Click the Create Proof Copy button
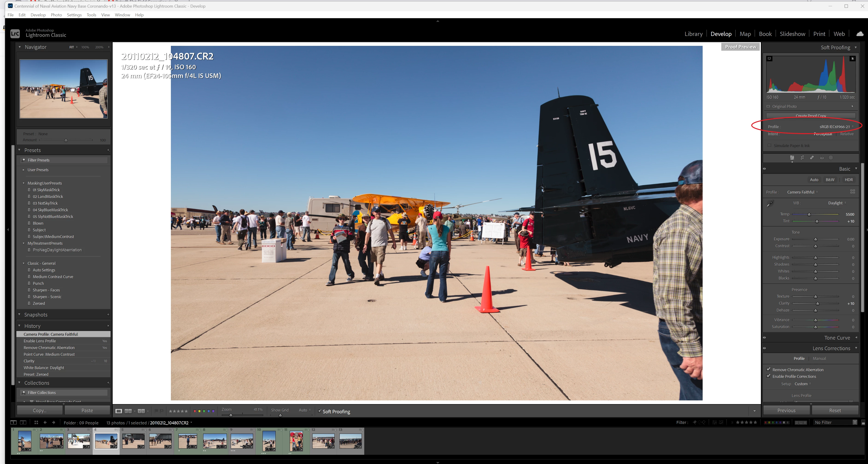868x464 pixels. coord(811,116)
